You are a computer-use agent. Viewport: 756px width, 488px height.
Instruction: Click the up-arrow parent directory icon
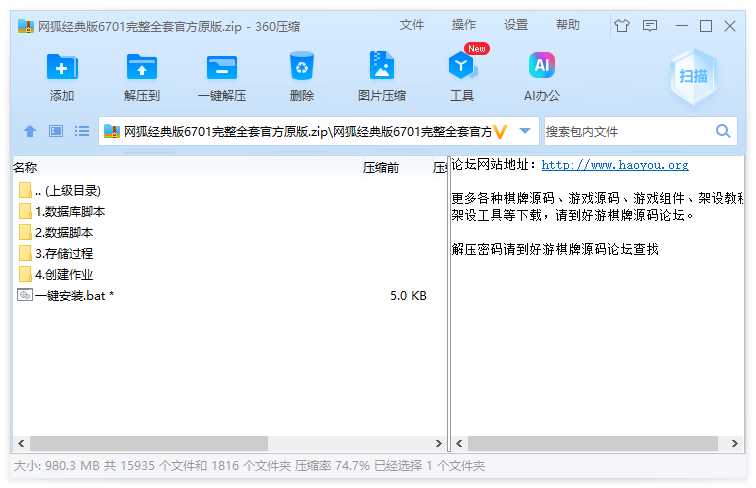[x=30, y=131]
